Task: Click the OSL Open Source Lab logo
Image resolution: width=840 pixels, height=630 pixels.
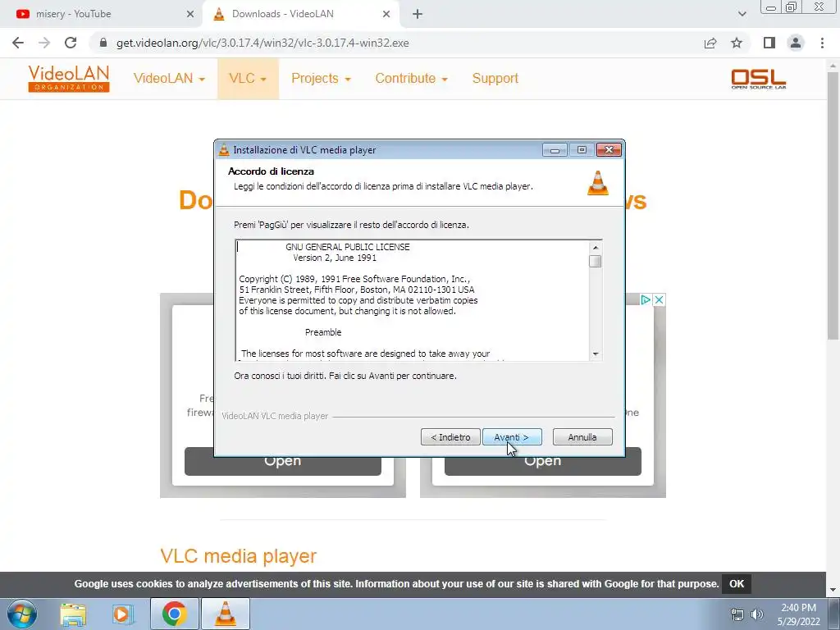Action: tap(759, 79)
